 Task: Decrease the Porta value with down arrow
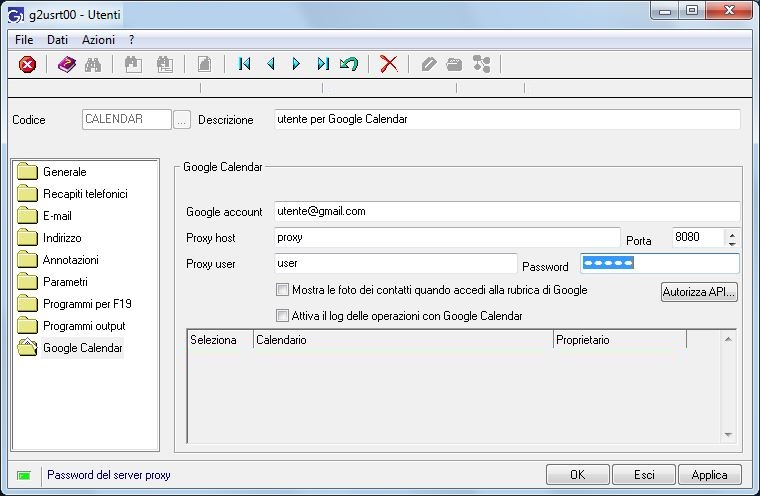click(732, 242)
